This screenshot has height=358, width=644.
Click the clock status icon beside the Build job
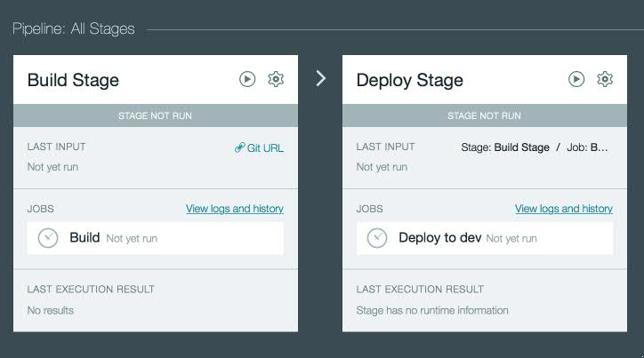pos(48,238)
